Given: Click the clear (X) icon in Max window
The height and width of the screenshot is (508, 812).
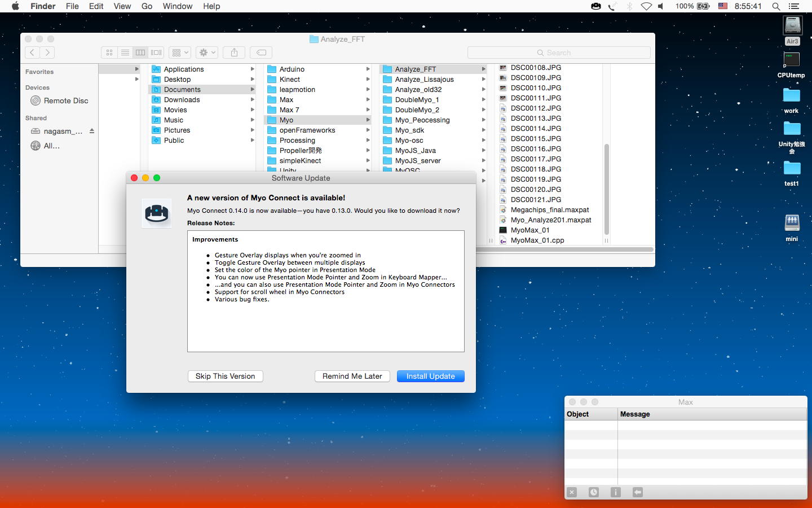Looking at the screenshot, I should (572, 492).
